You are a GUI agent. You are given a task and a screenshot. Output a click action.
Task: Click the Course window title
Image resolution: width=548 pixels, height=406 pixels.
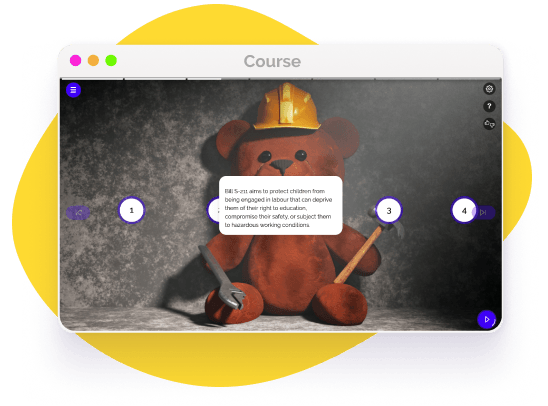(x=272, y=61)
